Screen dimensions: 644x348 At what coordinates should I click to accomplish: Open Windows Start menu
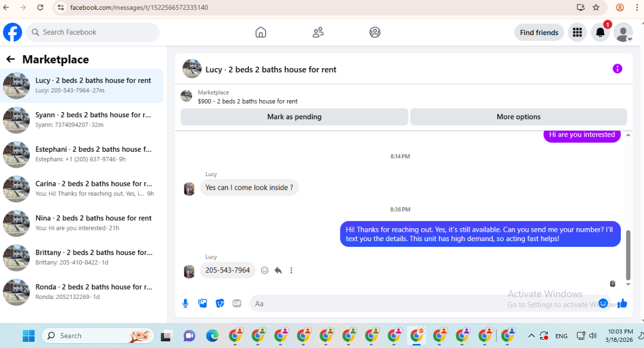28,336
